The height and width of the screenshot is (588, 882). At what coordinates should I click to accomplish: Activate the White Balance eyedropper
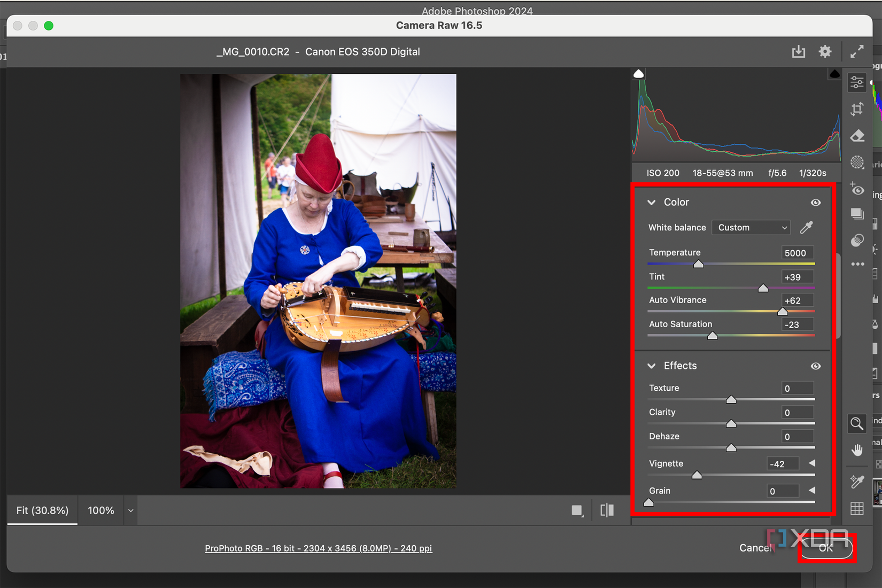tap(806, 227)
